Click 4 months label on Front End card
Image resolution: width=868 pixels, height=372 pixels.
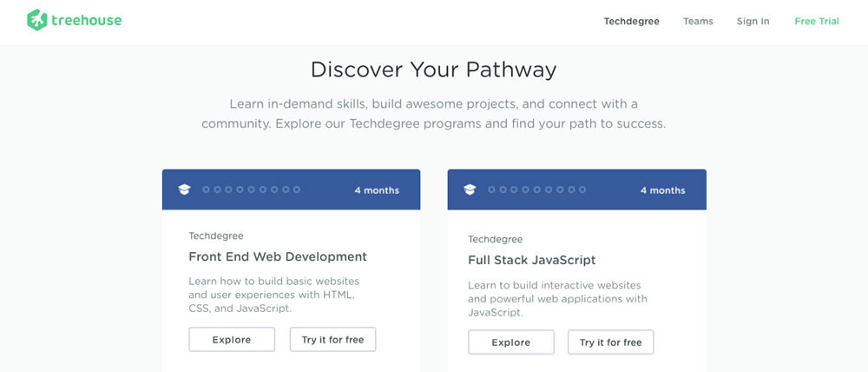coord(377,190)
